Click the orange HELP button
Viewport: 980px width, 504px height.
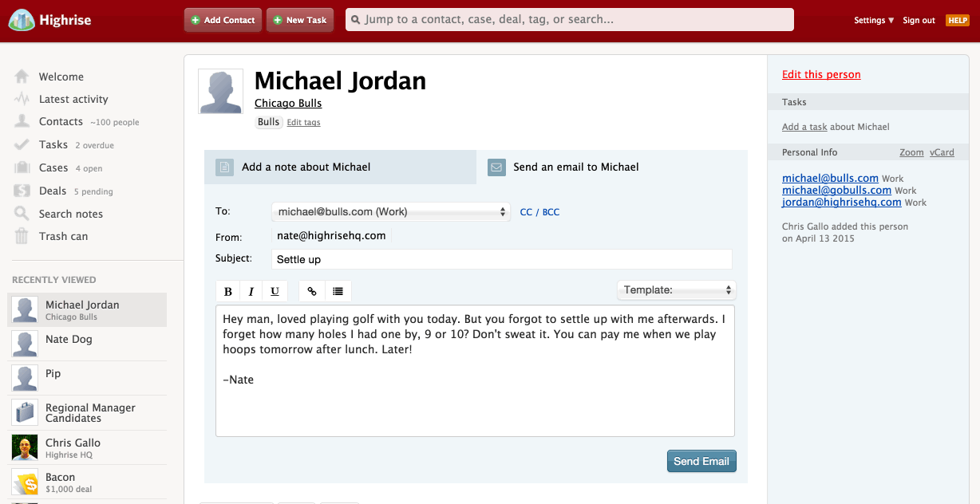point(957,21)
